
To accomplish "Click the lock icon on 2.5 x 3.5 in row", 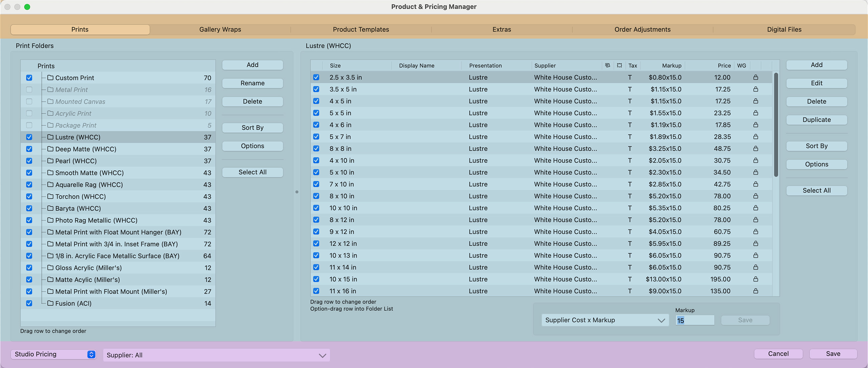I will coord(755,77).
